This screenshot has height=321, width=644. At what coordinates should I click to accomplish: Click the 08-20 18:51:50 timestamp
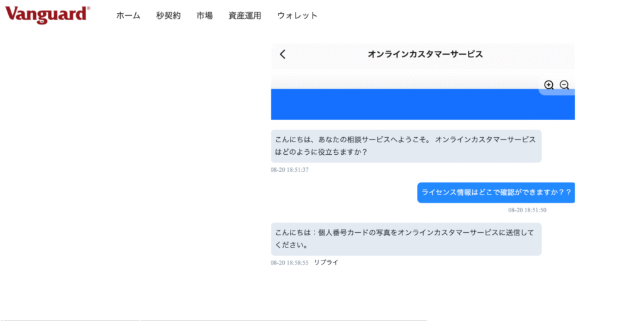[x=528, y=210]
